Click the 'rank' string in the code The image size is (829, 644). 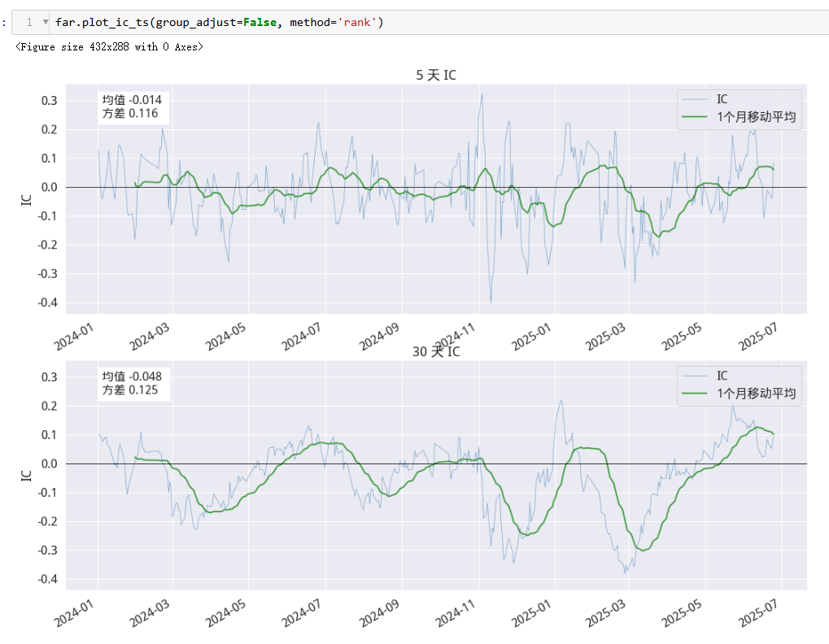coord(357,22)
